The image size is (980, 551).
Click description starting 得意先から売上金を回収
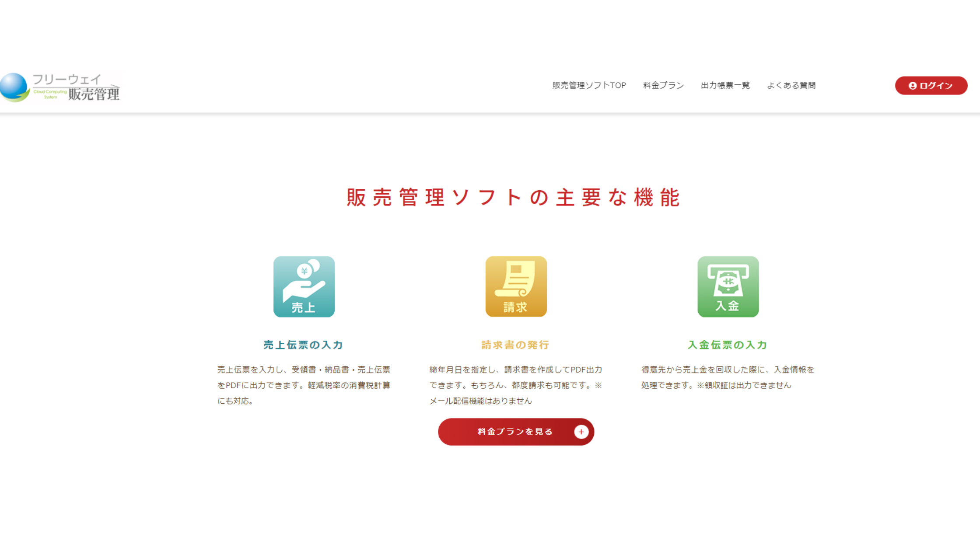pyautogui.click(x=728, y=377)
